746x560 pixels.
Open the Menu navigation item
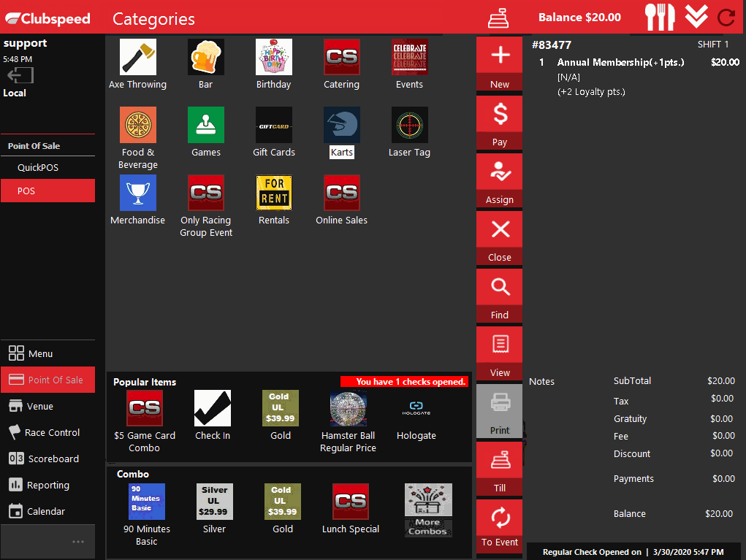coord(48,353)
